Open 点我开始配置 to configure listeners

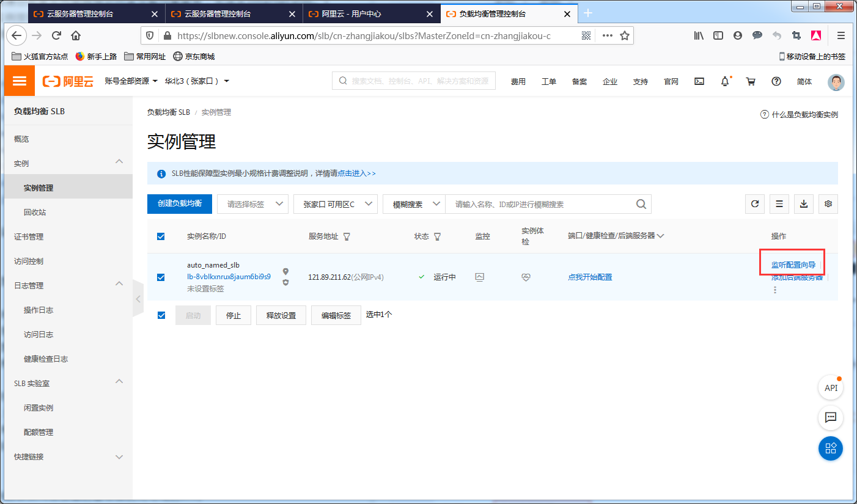(x=589, y=277)
